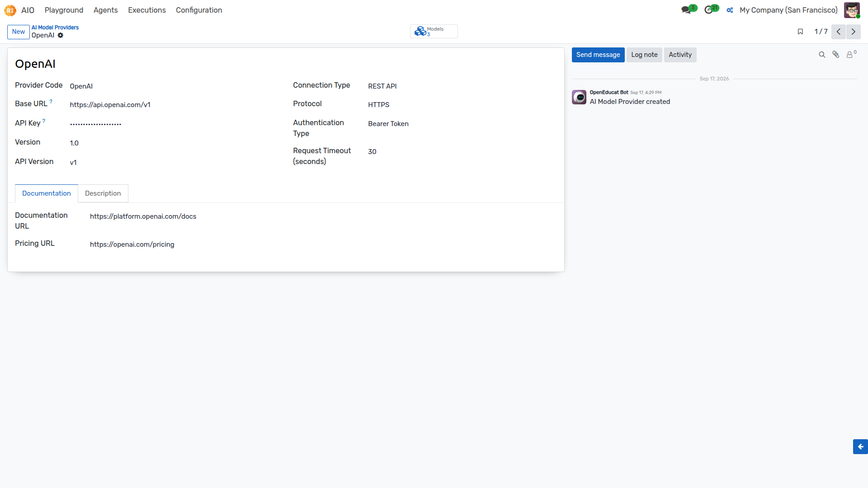Click the AIO app logo icon
868x488 pixels.
tap(10, 10)
